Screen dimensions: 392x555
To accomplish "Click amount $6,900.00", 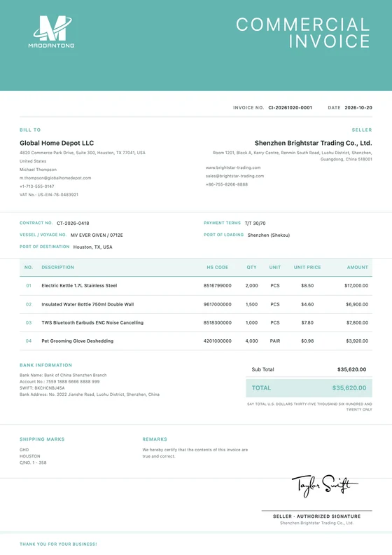I will [x=357, y=304].
